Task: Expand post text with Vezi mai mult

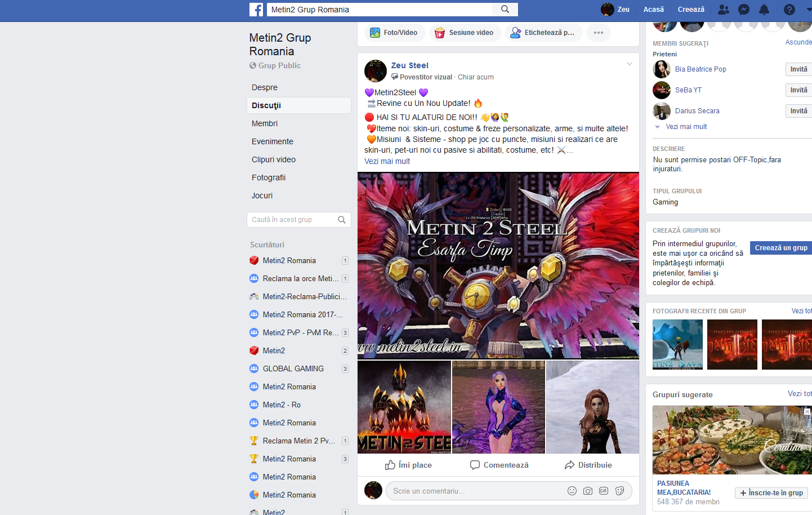Action: coord(387,161)
